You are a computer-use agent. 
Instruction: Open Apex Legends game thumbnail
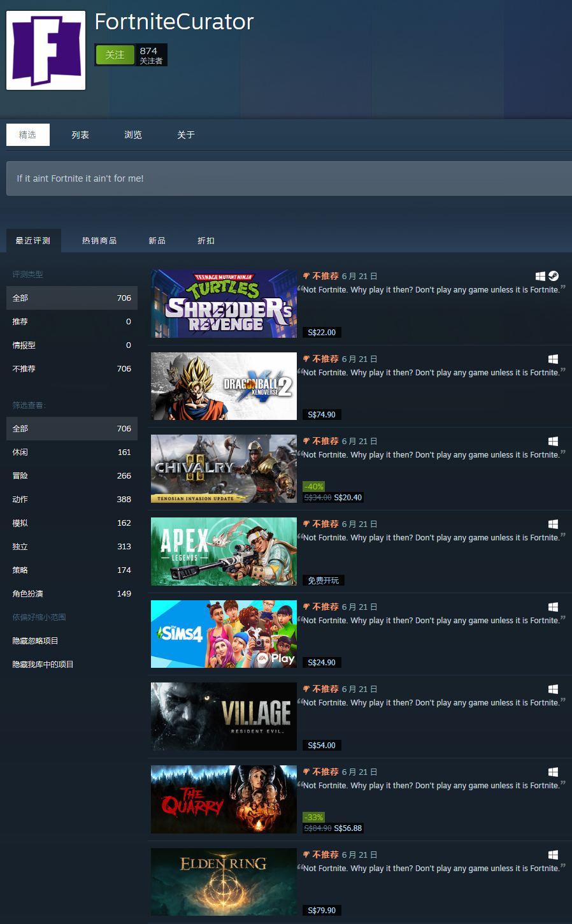224,551
